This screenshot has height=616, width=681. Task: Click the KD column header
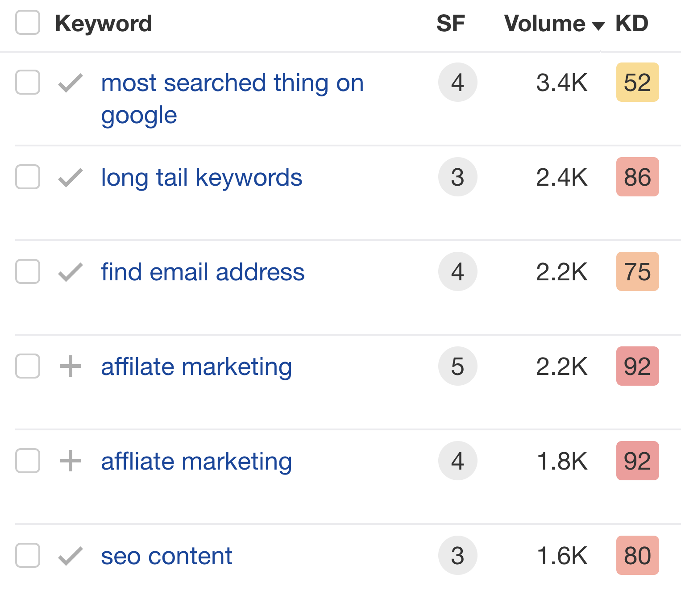[x=631, y=23]
